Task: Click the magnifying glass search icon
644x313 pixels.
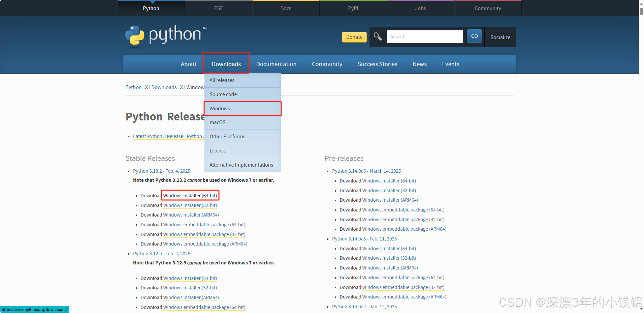Action: (378, 36)
